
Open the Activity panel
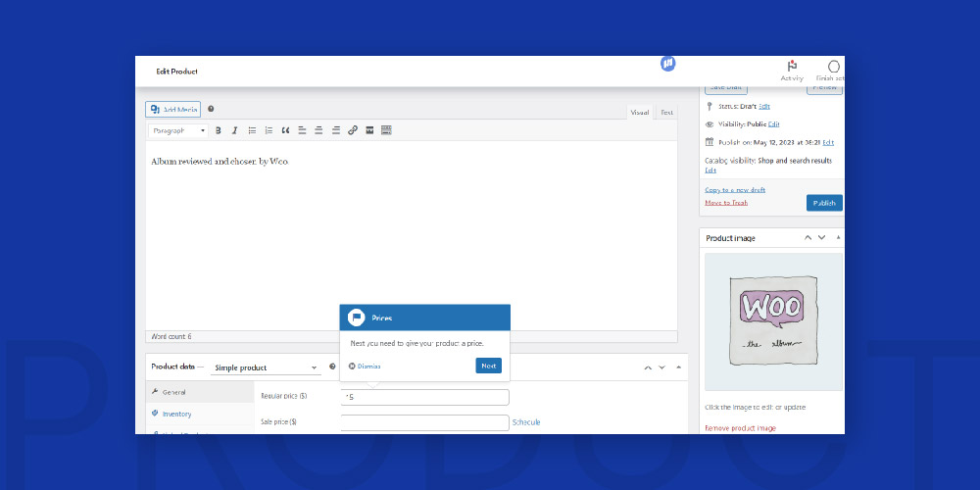pyautogui.click(x=792, y=71)
